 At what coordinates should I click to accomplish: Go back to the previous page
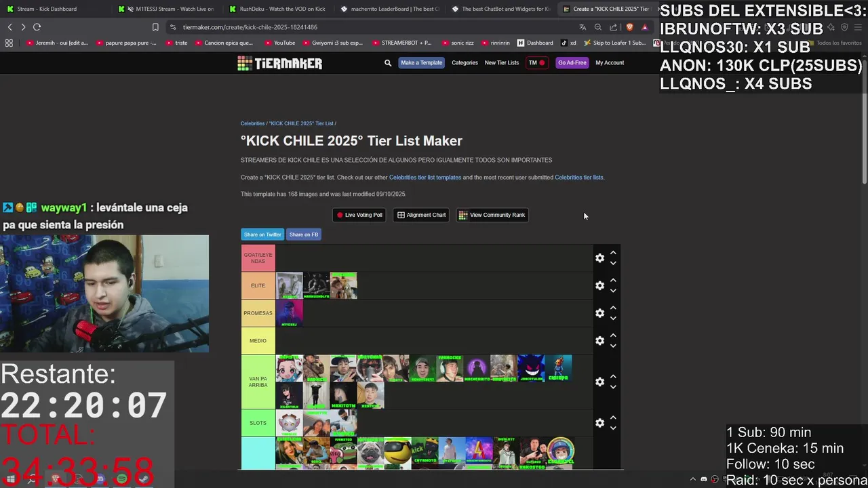click(x=9, y=27)
